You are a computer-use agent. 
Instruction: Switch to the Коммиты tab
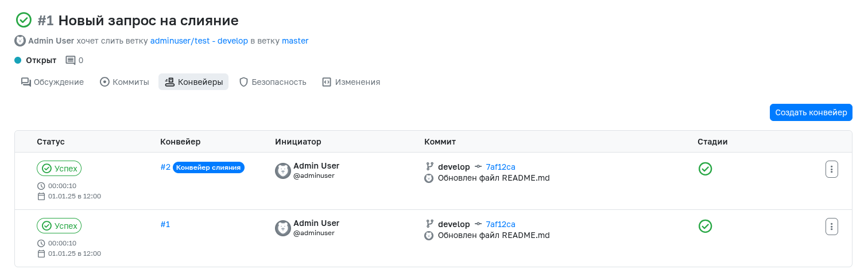click(125, 82)
